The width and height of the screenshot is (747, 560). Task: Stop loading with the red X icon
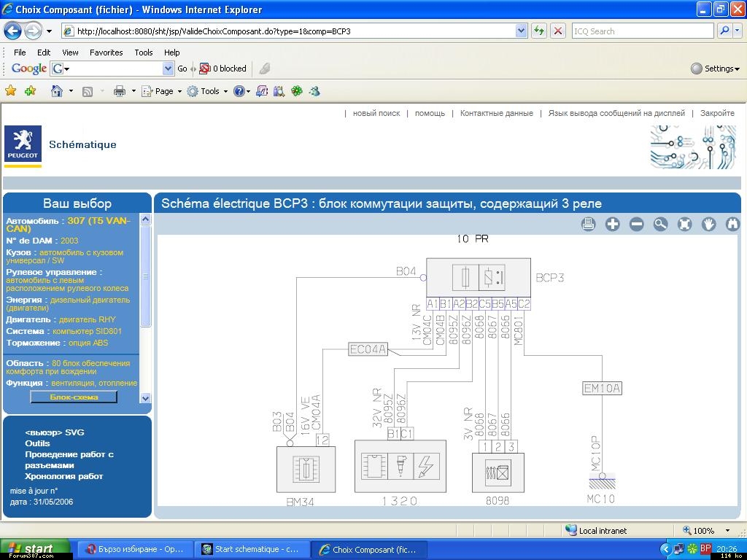tap(558, 31)
